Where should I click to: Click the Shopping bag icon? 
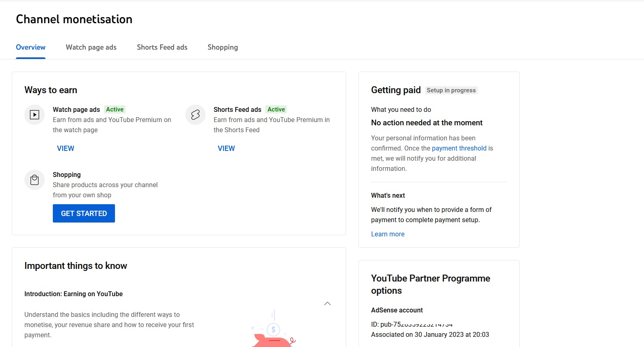tap(35, 180)
